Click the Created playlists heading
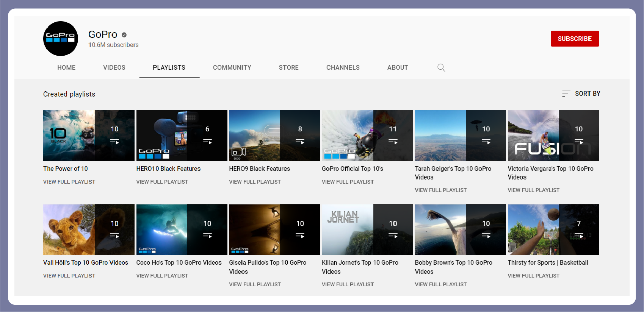Screen dimensions: 644x312 tap(69, 94)
